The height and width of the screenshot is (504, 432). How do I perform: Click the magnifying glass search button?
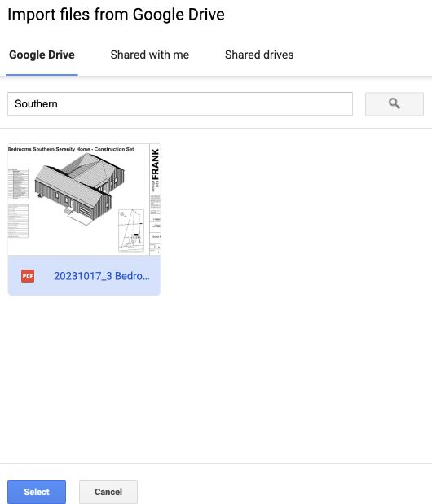394,104
